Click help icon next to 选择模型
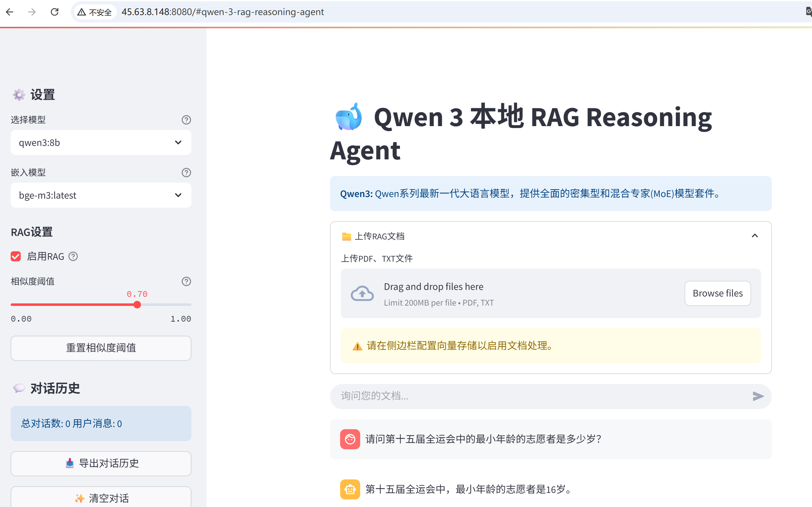 click(x=186, y=120)
